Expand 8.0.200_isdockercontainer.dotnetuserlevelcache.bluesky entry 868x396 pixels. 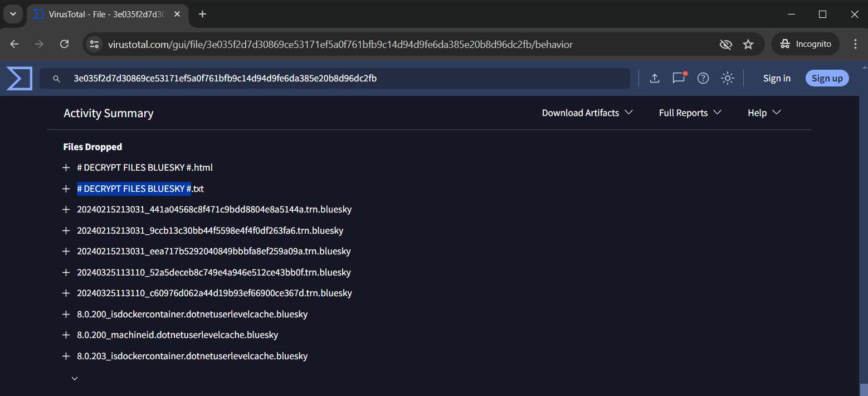click(x=66, y=315)
